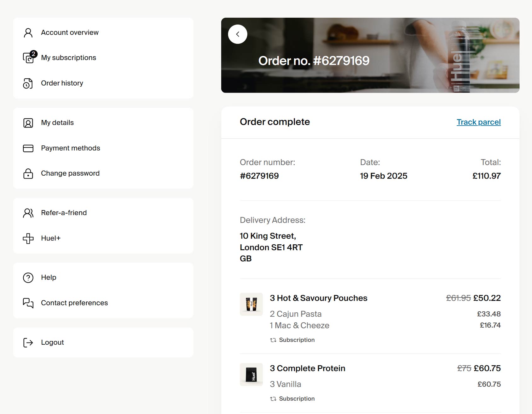Image resolution: width=532 pixels, height=414 pixels.
Task: Click the Change password padlock icon
Action: 28,173
